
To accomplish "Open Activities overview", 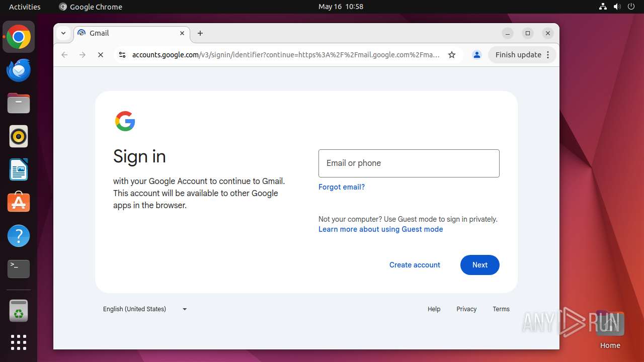I will 25,7.
